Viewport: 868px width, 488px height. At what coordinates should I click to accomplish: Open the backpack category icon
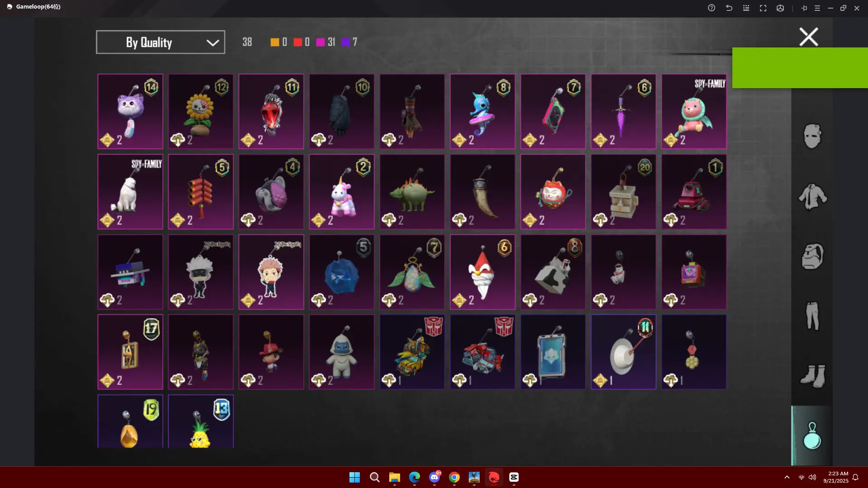click(812, 256)
